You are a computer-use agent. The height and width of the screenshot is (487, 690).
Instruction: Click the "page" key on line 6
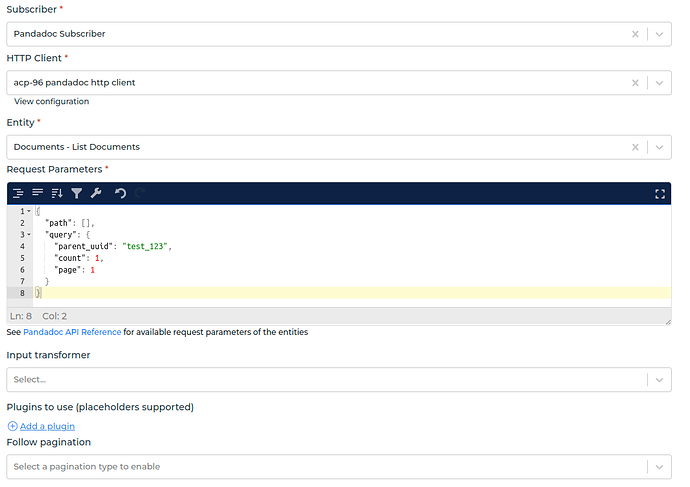67,270
